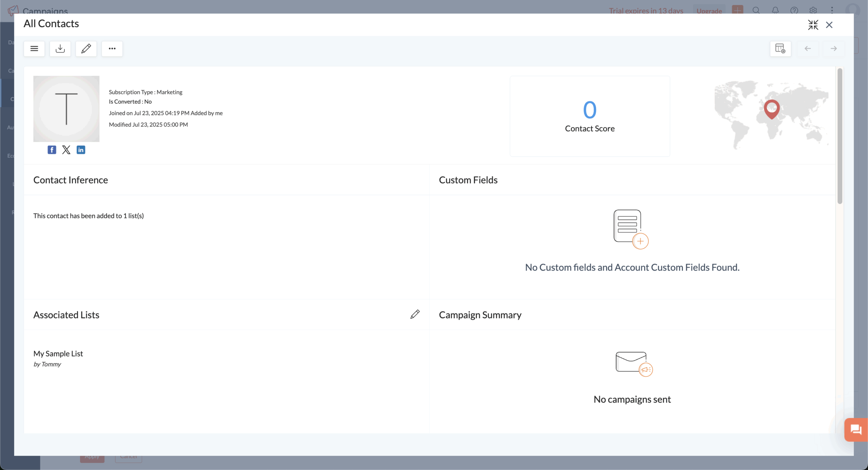Click 'No campaigns sent' text
This screenshot has height=470, width=868.
632,399
